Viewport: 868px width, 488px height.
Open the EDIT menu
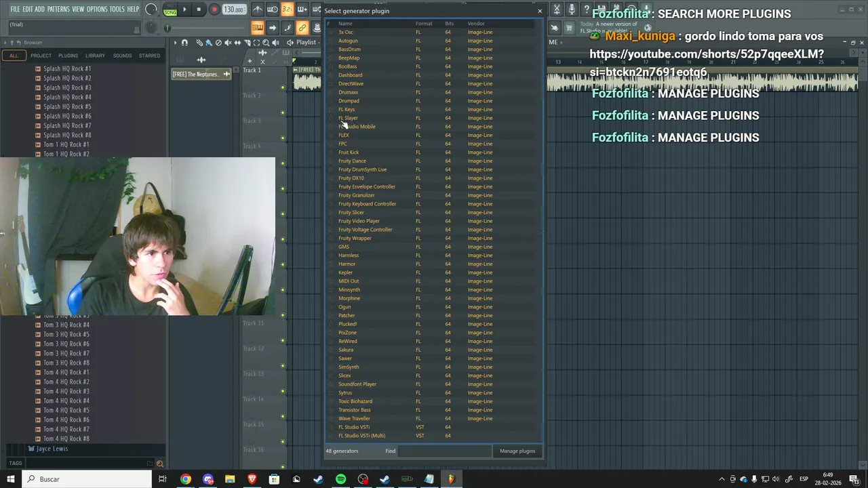coord(28,9)
